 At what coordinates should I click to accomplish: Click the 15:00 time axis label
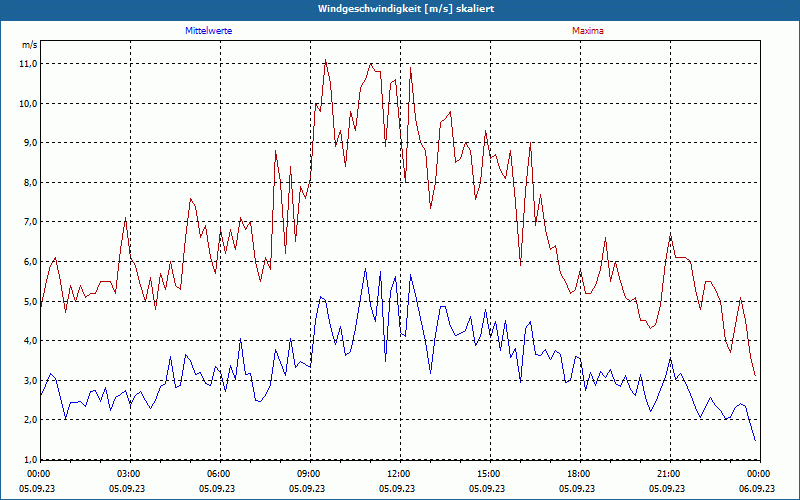click(x=487, y=474)
